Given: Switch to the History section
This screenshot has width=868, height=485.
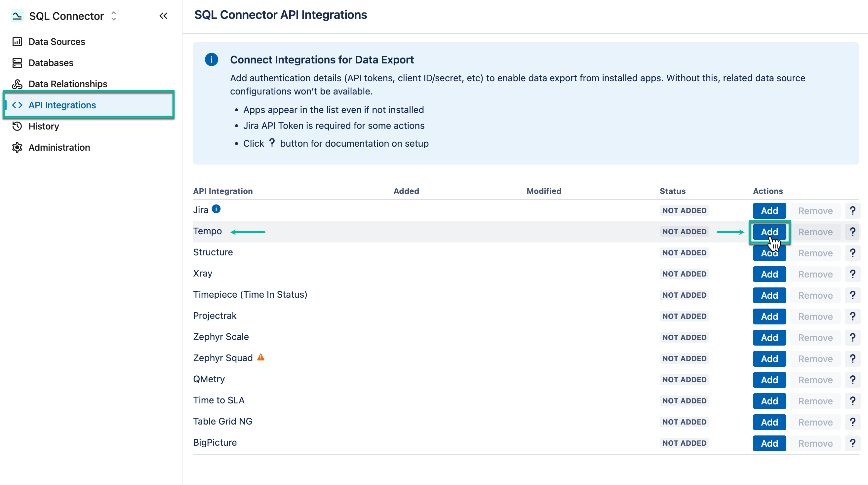Looking at the screenshot, I should [x=44, y=126].
